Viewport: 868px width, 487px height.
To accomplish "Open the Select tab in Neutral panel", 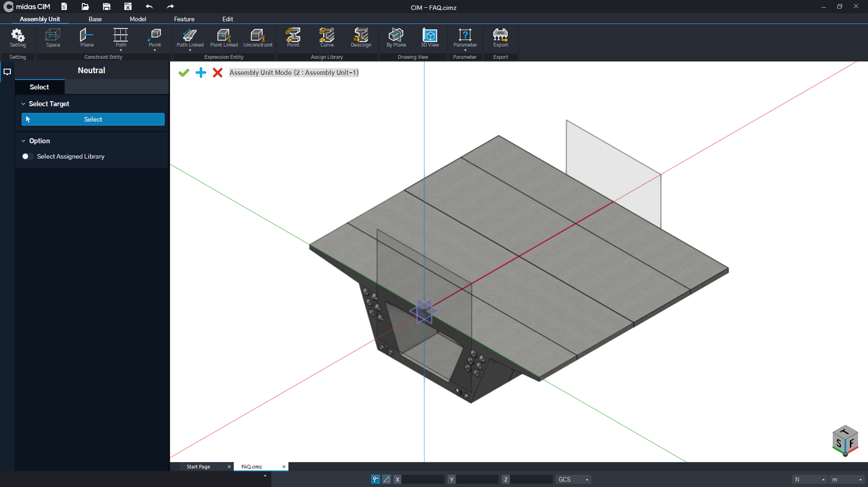I will [x=39, y=87].
